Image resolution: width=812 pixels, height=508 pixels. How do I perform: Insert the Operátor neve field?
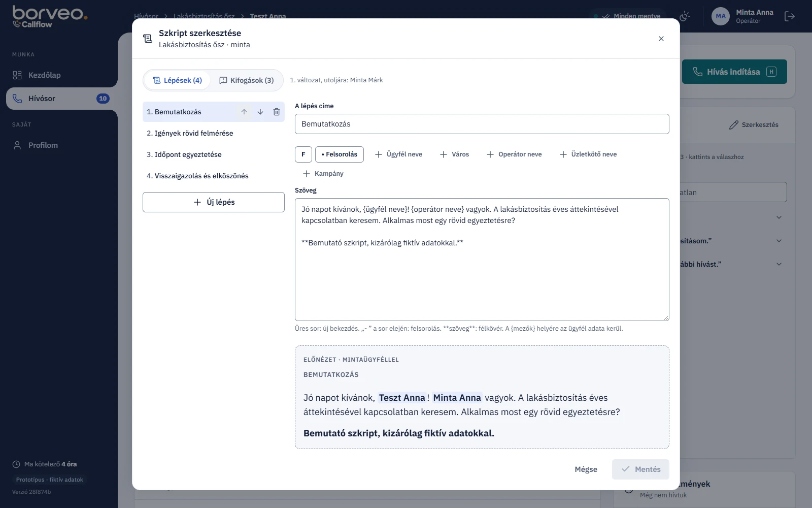pos(514,154)
